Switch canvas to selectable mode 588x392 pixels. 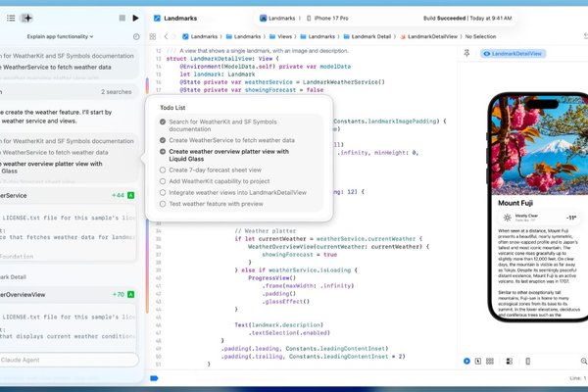pos(478,361)
